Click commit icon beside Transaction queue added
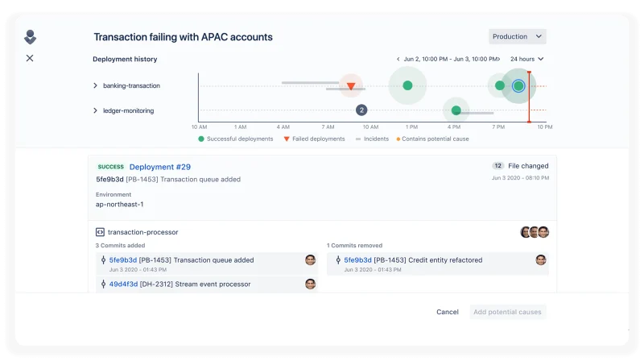 (x=103, y=259)
